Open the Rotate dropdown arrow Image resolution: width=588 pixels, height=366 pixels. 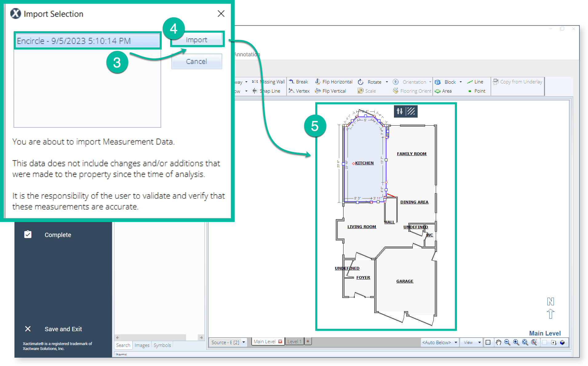(387, 82)
